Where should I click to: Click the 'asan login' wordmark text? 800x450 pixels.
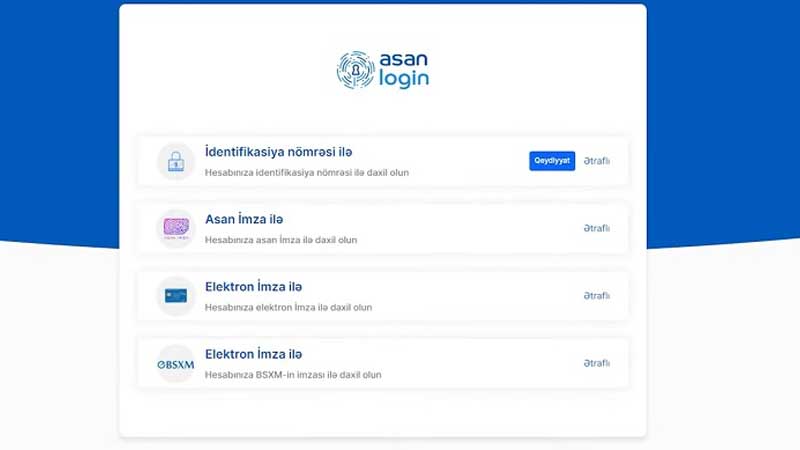coord(404,70)
